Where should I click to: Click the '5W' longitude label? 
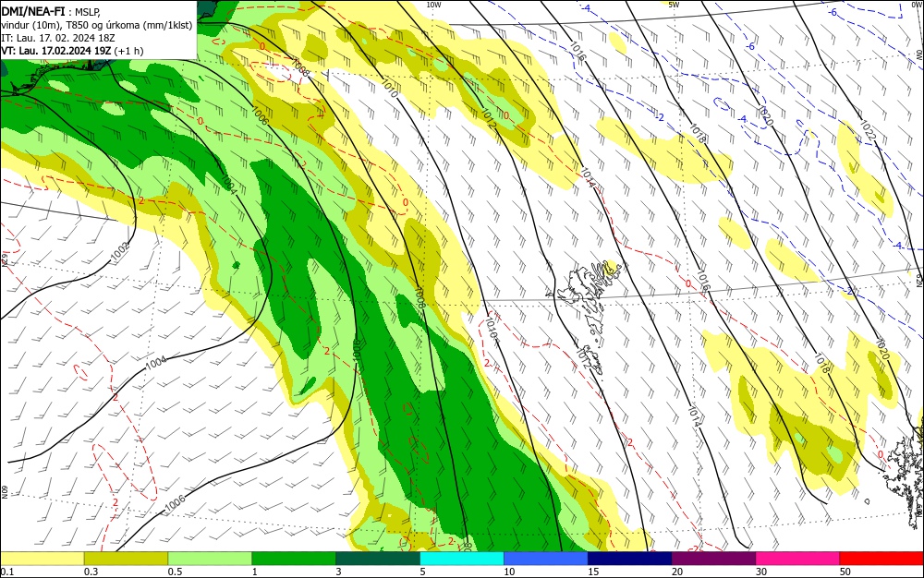pyautogui.click(x=675, y=4)
